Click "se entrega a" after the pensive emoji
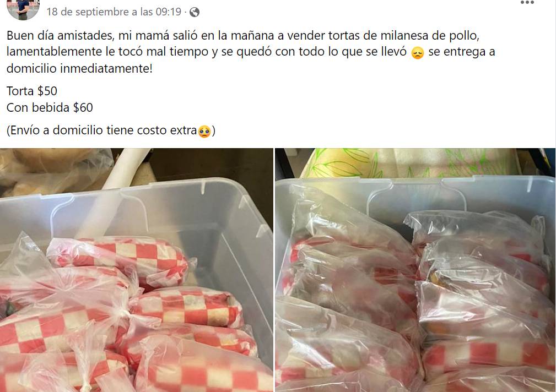The image size is (556, 392). click(x=462, y=52)
